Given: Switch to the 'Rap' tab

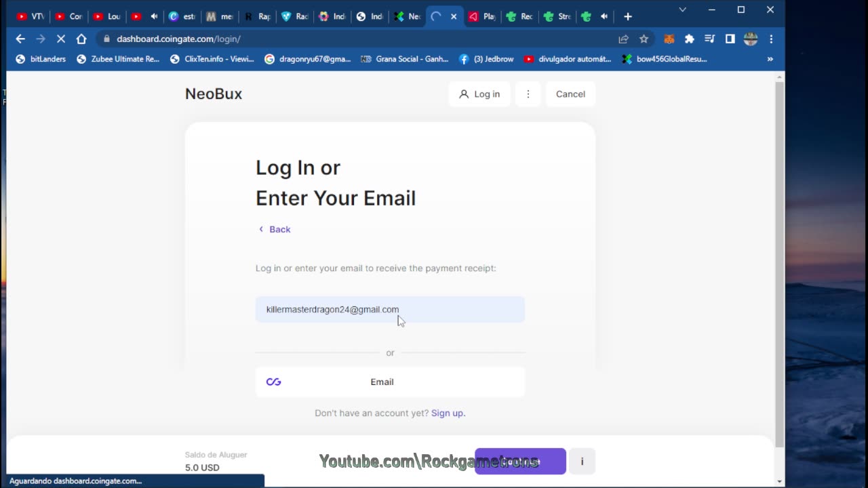Looking at the screenshot, I should click(x=258, y=16).
